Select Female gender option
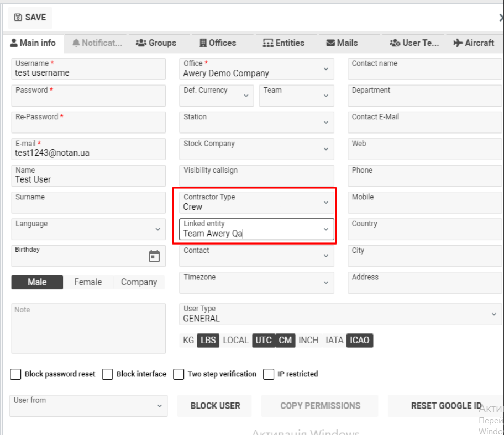This screenshot has width=504, height=435. (88, 282)
